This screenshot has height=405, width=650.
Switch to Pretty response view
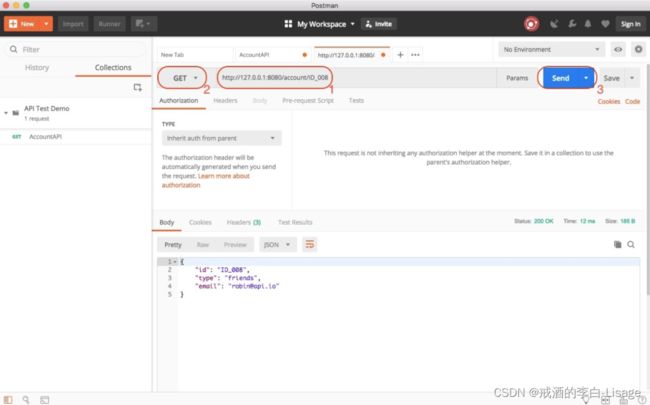tap(173, 245)
